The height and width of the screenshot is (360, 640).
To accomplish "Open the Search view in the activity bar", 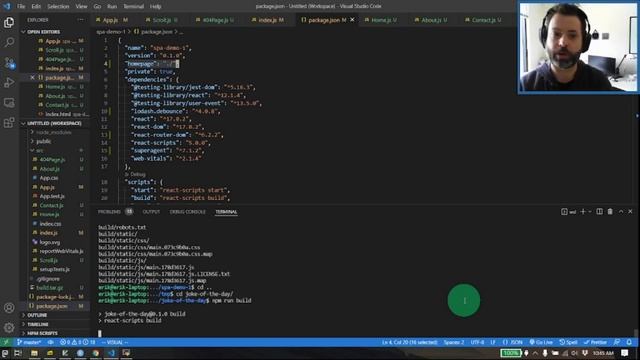I will coord(9,42).
